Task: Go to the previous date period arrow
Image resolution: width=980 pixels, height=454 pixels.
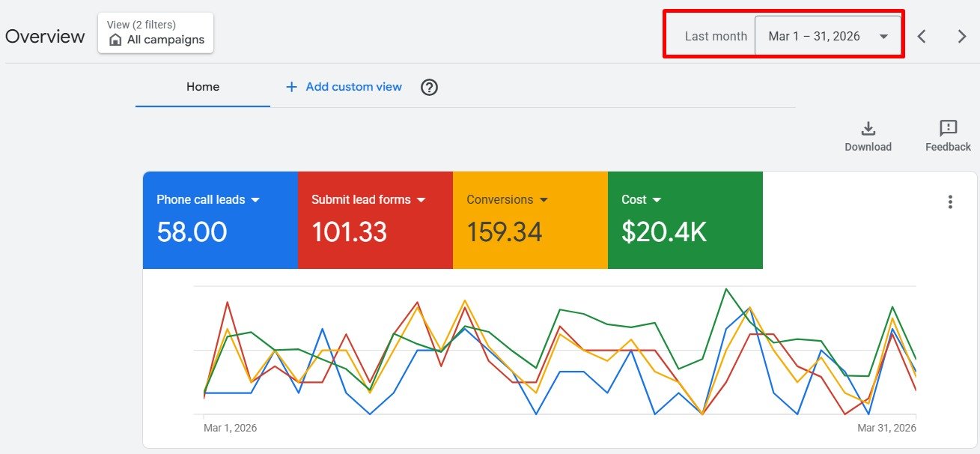Action: click(x=922, y=36)
